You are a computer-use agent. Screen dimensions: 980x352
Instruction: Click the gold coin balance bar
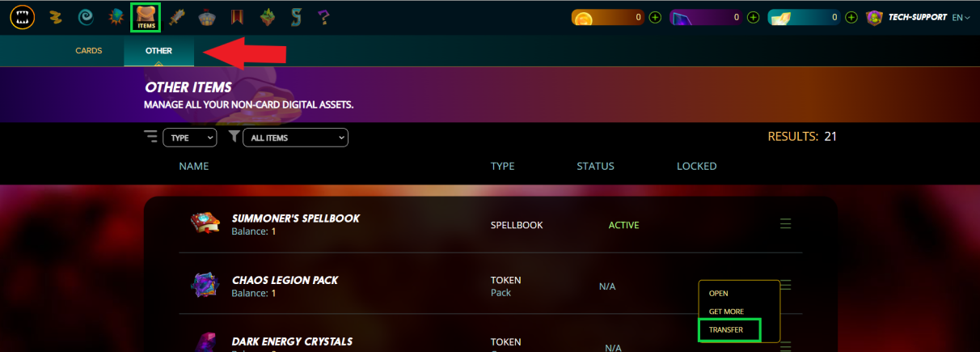point(609,17)
